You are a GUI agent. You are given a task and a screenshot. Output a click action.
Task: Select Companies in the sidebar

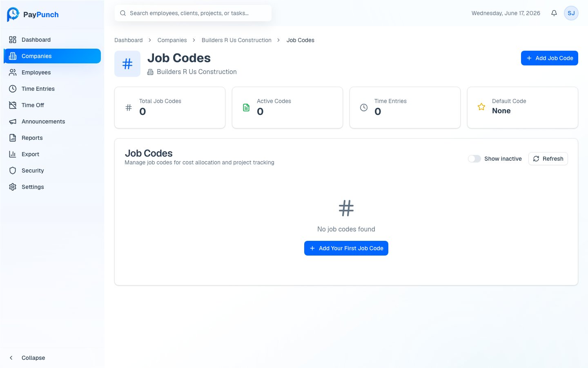[x=52, y=56]
